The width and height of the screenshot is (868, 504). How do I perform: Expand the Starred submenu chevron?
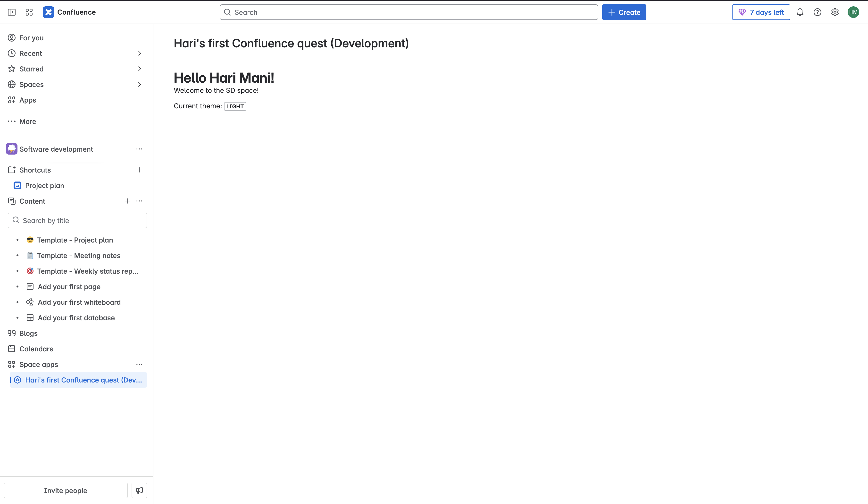click(x=139, y=69)
